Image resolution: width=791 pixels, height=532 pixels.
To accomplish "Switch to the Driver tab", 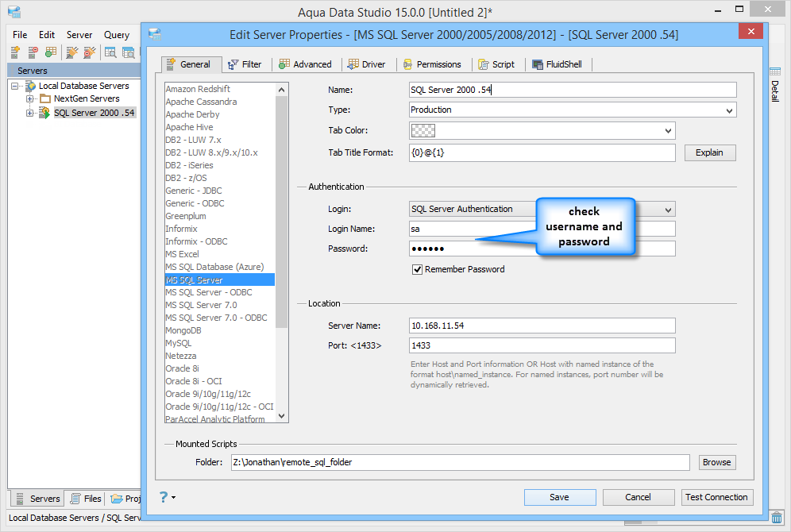I will click(367, 64).
